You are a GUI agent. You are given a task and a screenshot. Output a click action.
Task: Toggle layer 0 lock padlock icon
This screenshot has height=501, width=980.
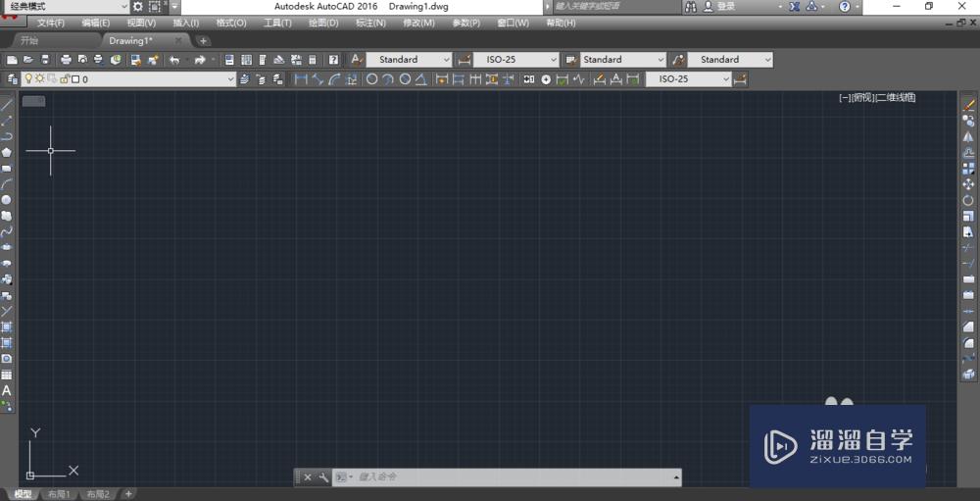tap(64, 79)
